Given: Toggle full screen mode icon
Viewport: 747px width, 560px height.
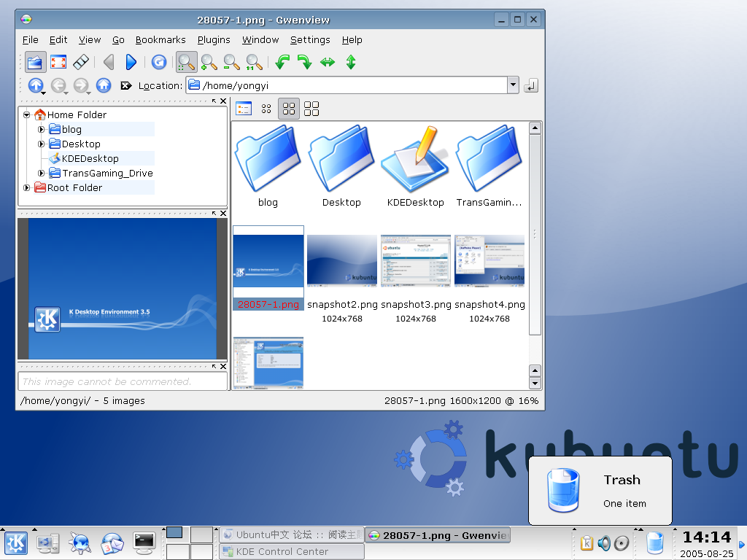Looking at the screenshot, I should pos(58,62).
